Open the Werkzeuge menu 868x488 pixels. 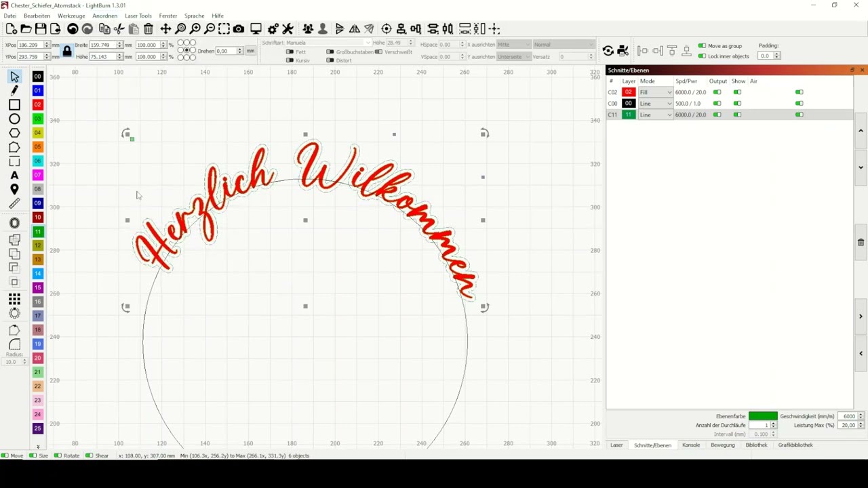click(71, 16)
